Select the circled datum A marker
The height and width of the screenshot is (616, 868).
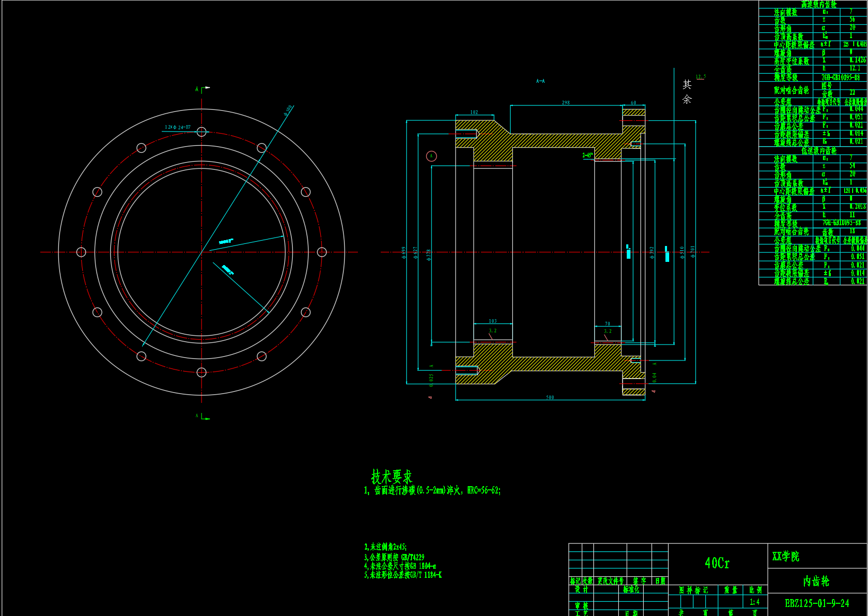tap(432, 156)
